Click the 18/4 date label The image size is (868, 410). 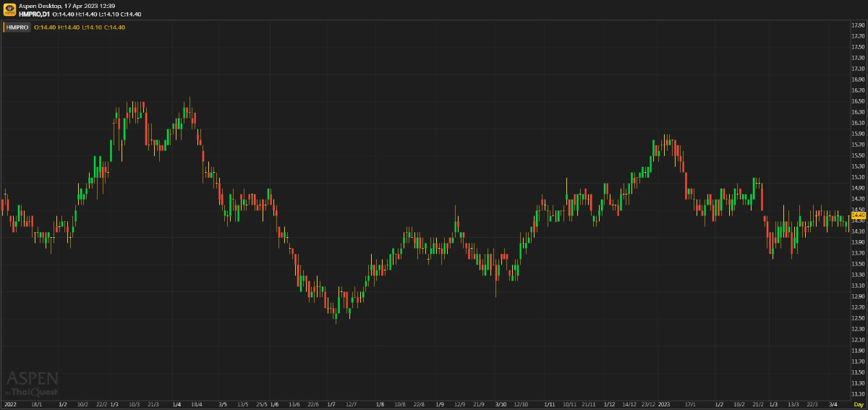(196, 404)
